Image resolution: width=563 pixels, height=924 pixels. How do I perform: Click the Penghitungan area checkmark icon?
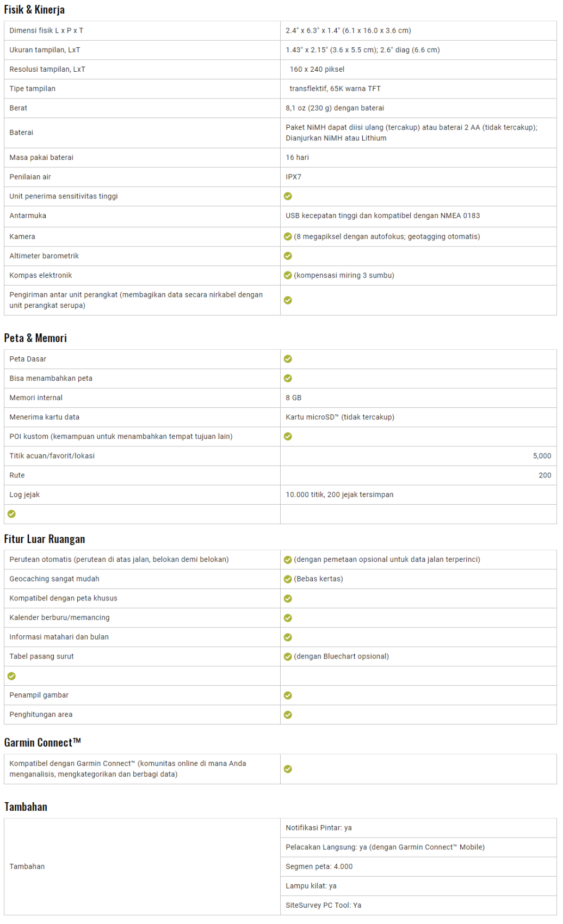tap(288, 715)
